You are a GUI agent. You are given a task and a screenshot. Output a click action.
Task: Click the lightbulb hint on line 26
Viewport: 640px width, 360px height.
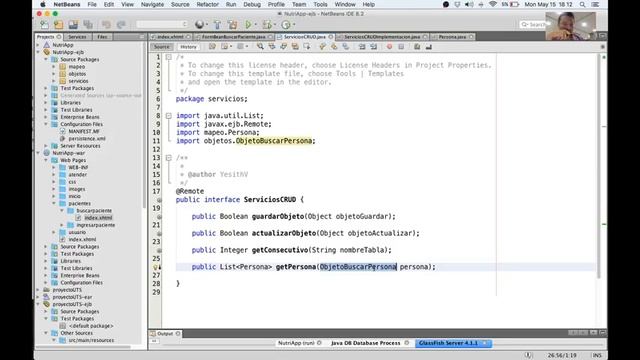tap(156, 267)
